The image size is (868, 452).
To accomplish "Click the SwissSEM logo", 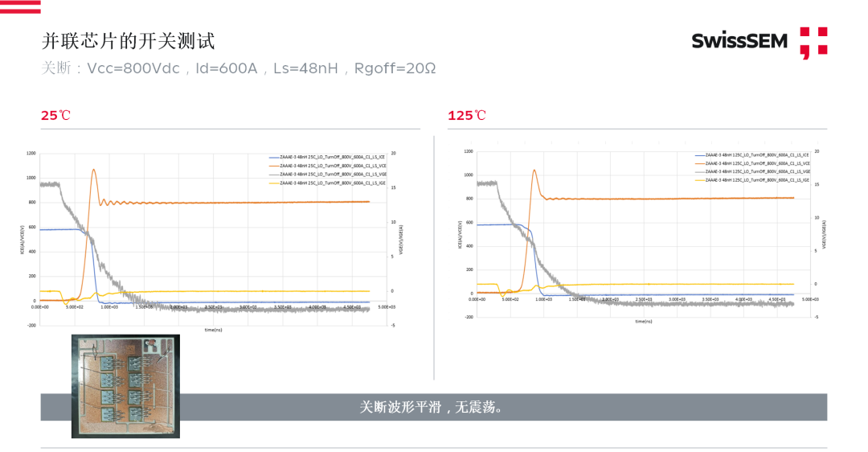I will (x=739, y=41).
